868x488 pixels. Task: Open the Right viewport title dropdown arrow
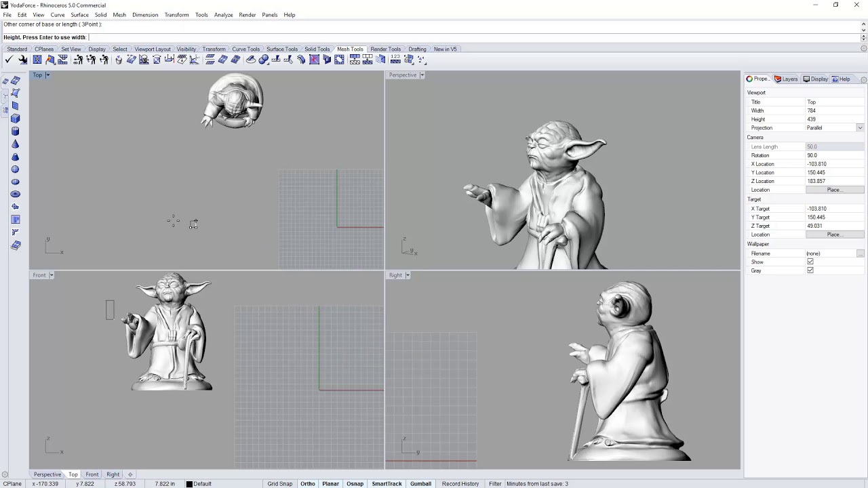pyautogui.click(x=408, y=275)
